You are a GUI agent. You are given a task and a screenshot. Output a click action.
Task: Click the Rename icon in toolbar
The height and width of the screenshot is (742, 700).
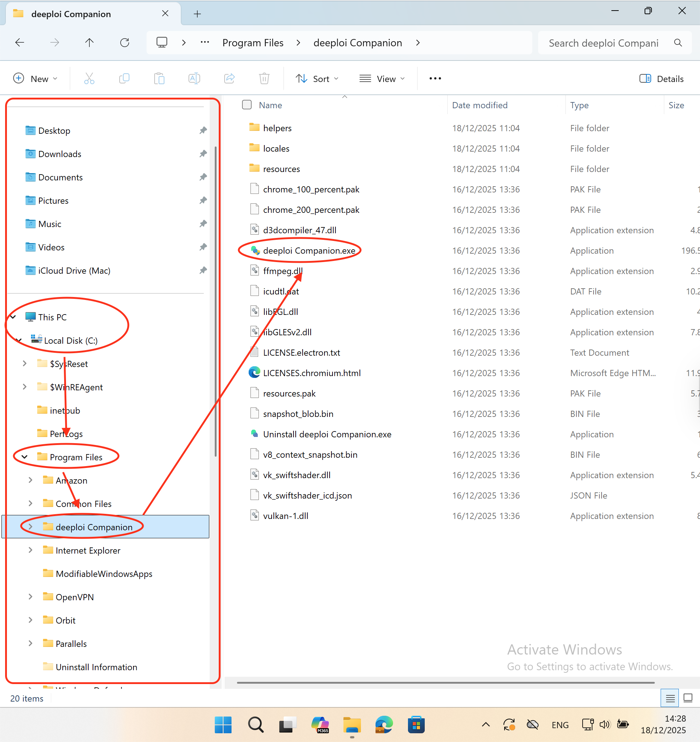pyautogui.click(x=194, y=79)
